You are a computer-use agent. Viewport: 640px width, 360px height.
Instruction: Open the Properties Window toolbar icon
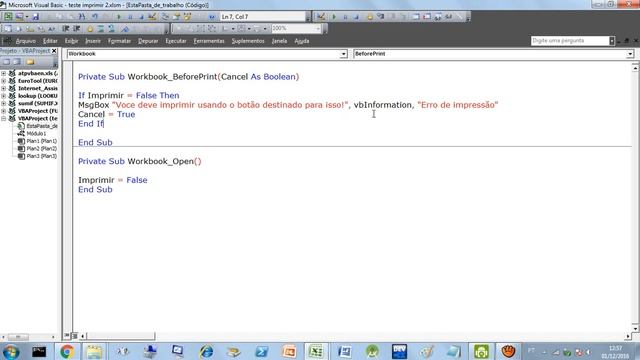[176, 17]
